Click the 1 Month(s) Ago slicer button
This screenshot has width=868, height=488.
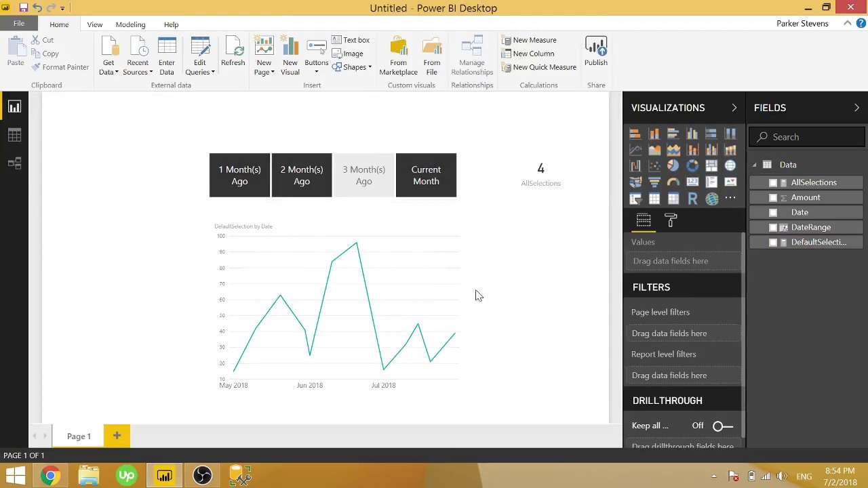pyautogui.click(x=239, y=176)
